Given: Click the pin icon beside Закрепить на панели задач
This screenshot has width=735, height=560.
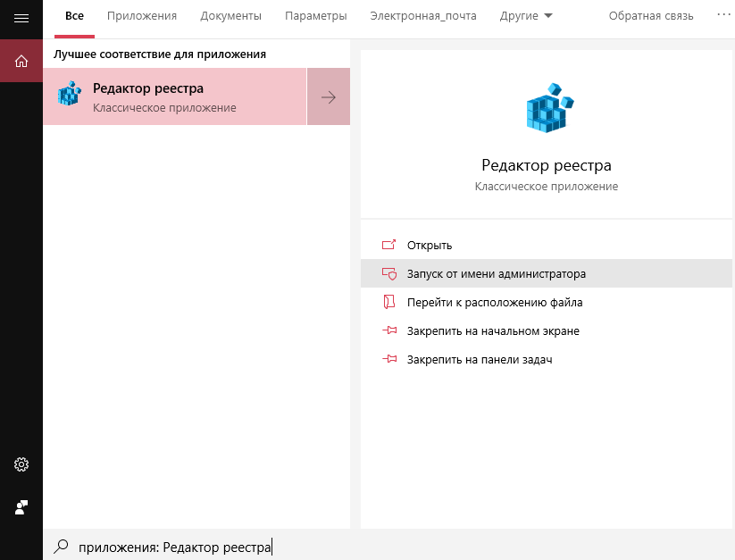Looking at the screenshot, I should tap(388, 360).
